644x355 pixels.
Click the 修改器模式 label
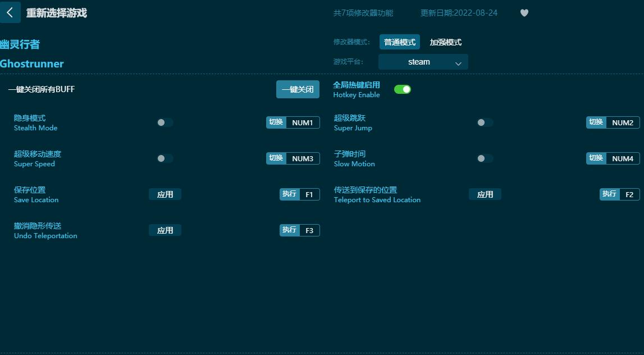pyautogui.click(x=351, y=42)
